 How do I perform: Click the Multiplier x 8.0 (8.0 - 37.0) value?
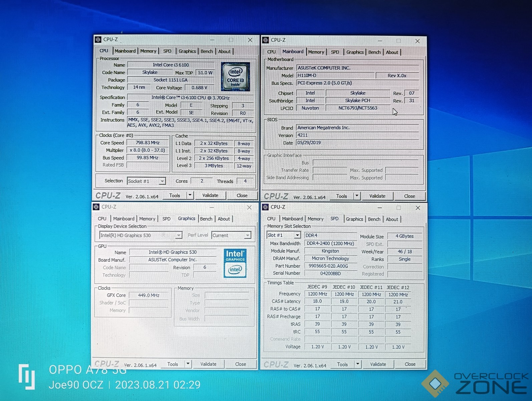click(x=148, y=150)
